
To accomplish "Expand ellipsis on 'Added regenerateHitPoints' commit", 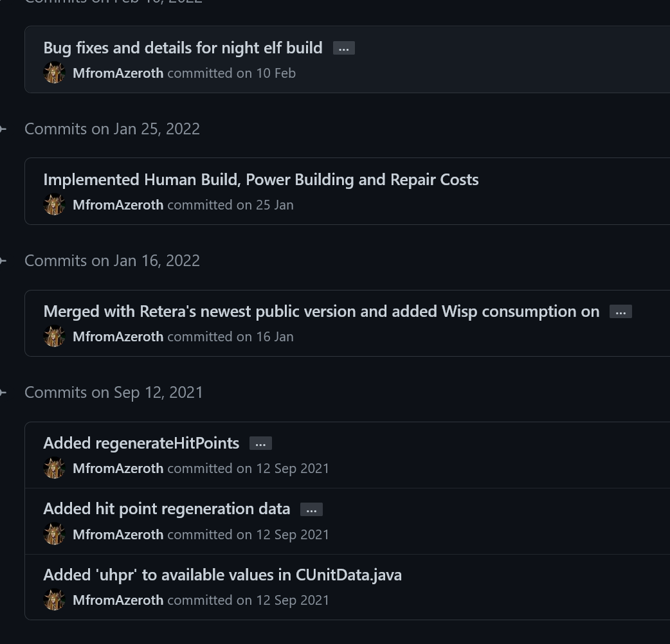I will (x=260, y=443).
